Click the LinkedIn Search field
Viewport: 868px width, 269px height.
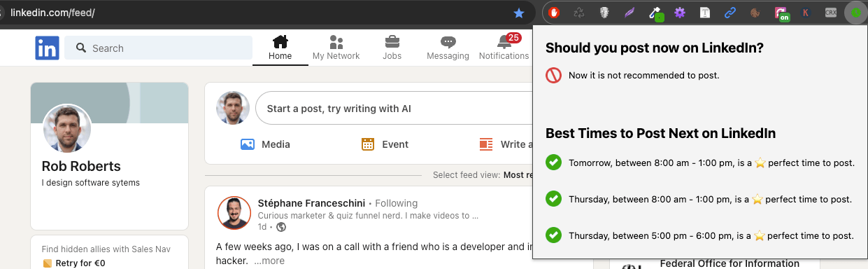pyautogui.click(x=158, y=48)
